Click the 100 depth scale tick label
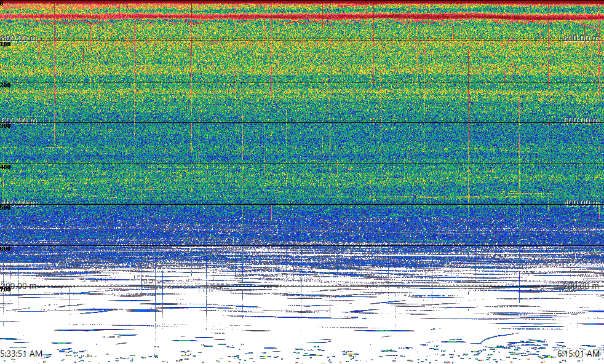The width and height of the screenshot is (604, 364). point(6,44)
